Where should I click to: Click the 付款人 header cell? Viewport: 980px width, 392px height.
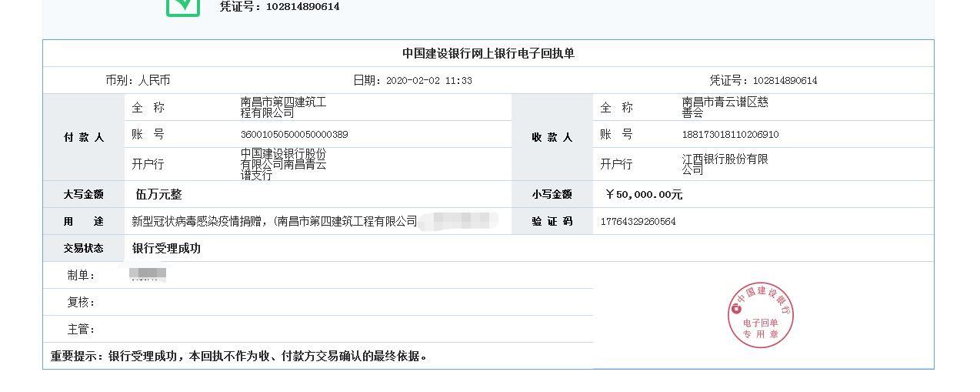pos(84,137)
